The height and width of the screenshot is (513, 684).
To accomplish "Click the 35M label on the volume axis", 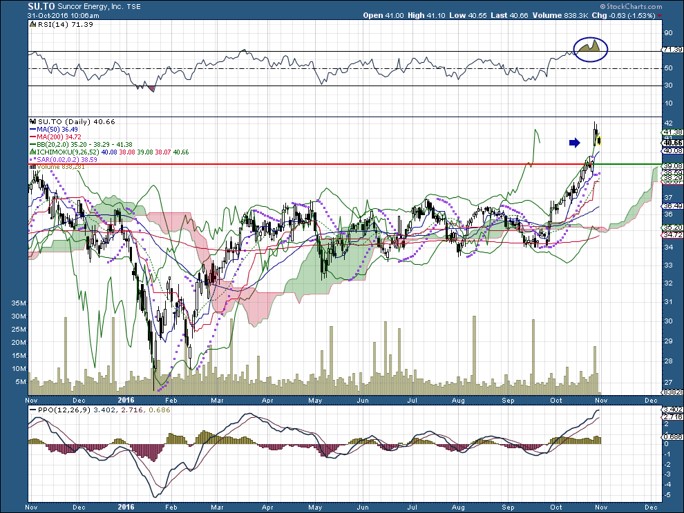I will pyautogui.click(x=19, y=303).
